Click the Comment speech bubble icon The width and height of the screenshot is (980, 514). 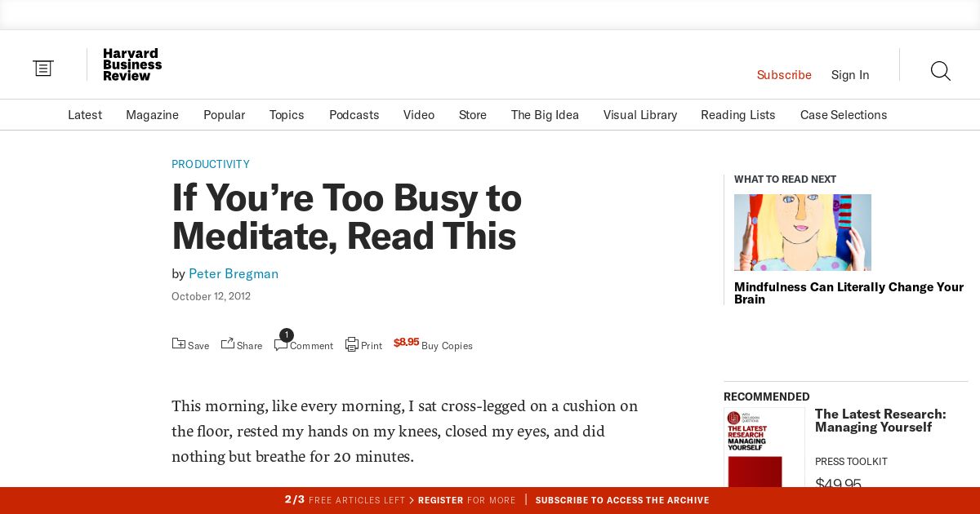pos(281,345)
